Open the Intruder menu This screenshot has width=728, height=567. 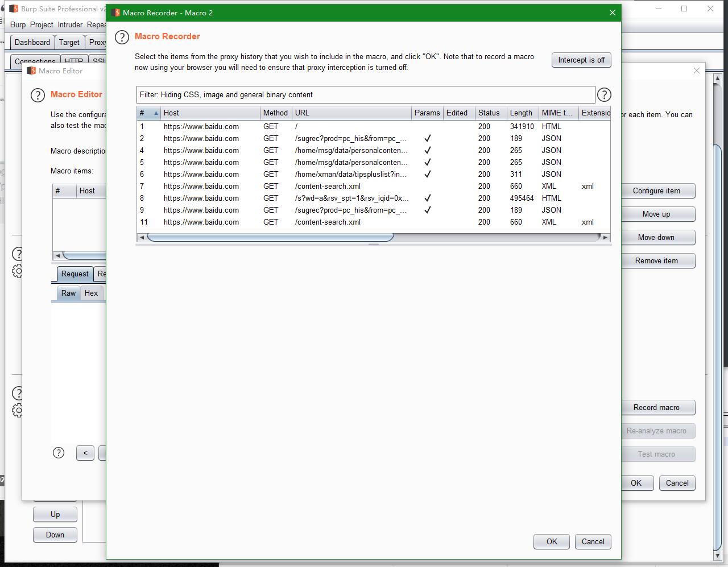coord(70,24)
